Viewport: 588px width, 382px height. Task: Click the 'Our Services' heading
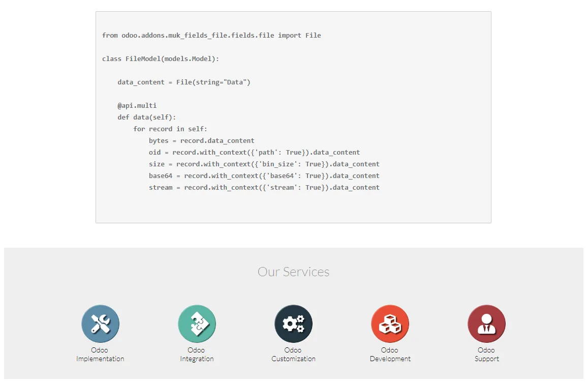[294, 272]
